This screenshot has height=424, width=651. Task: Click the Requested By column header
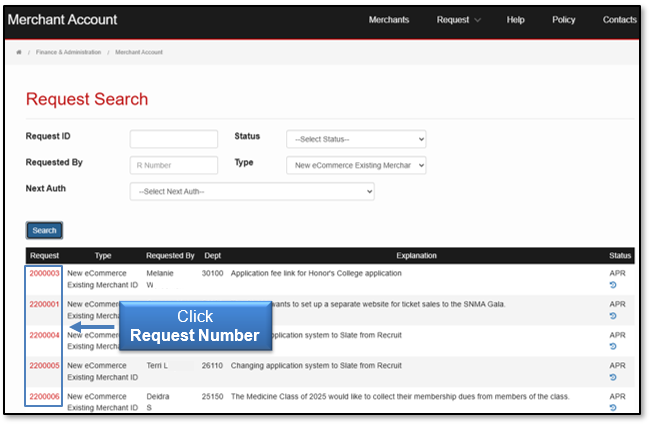(170, 255)
